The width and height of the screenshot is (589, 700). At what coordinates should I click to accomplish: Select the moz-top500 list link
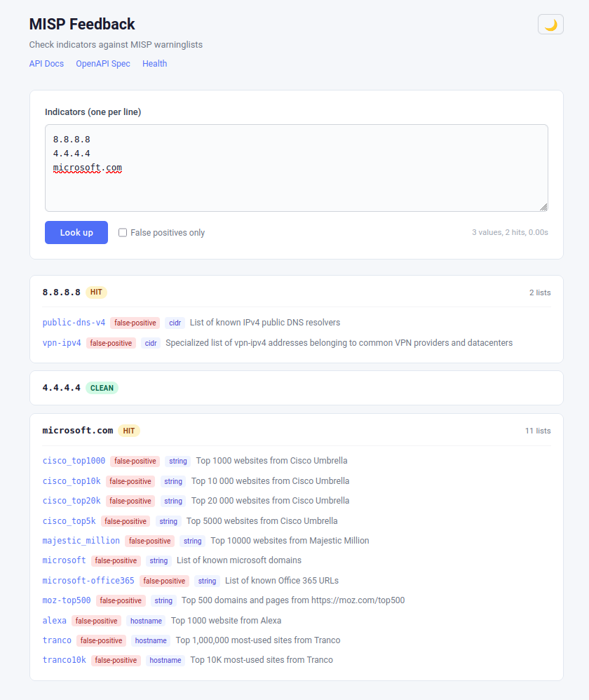67,600
